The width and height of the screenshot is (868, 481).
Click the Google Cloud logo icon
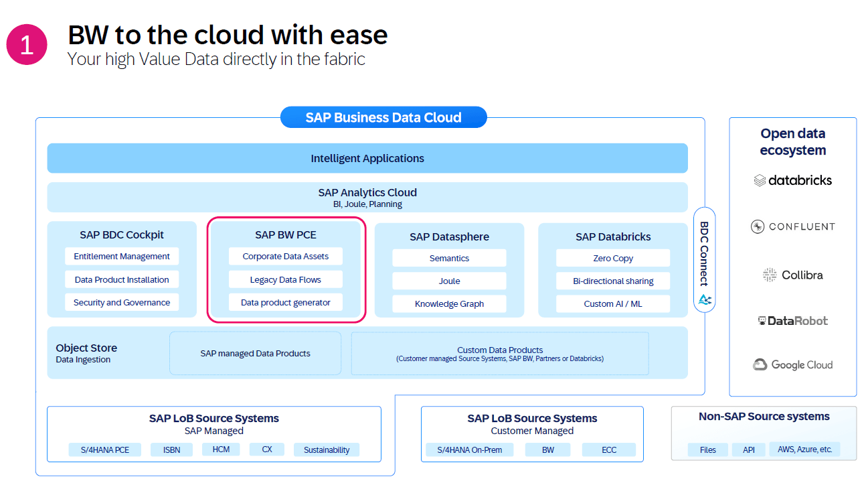[x=760, y=364]
